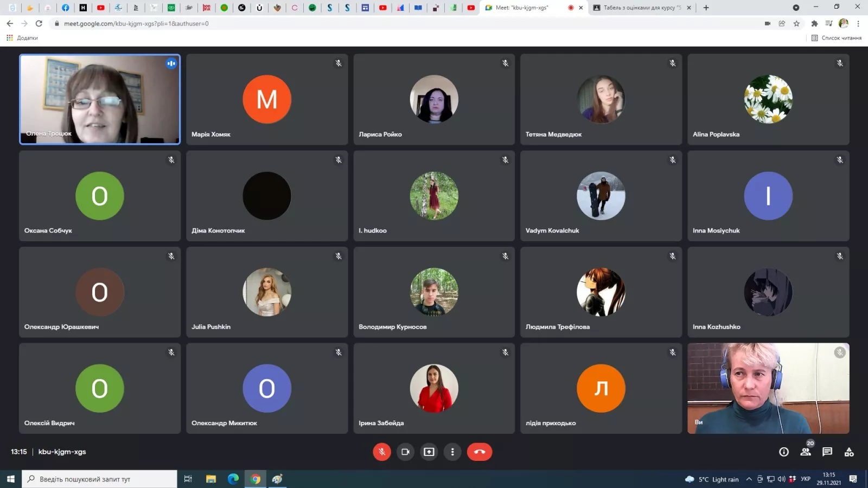868x488 pixels.
Task: Show the participants list panel
Action: [x=806, y=452]
